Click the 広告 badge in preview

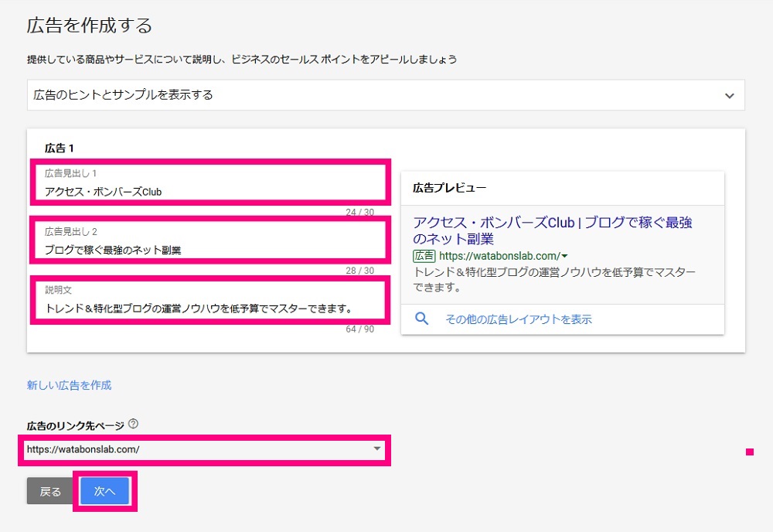click(424, 256)
